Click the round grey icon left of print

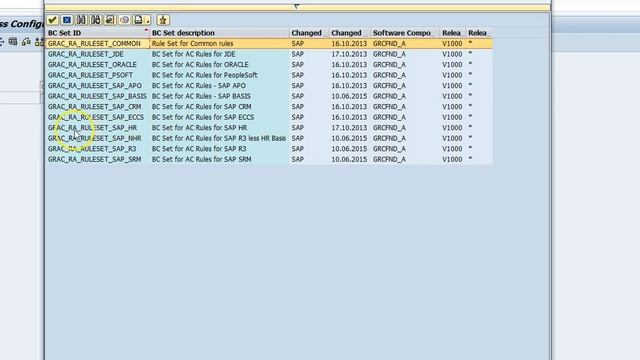(x=124, y=20)
